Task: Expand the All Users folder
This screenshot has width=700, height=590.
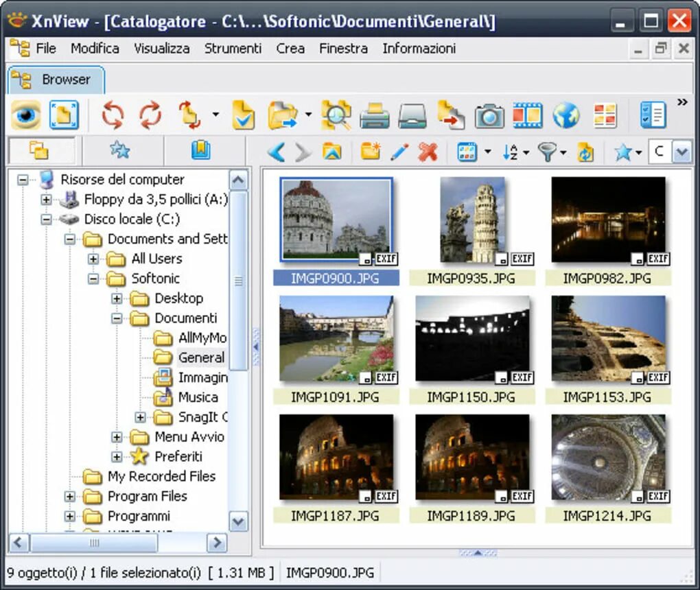Action: coord(93,259)
